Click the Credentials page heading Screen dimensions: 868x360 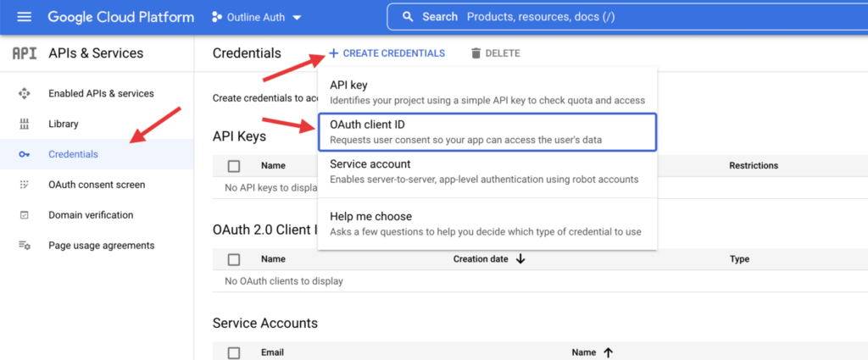pyautogui.click(x=247, y=53)
